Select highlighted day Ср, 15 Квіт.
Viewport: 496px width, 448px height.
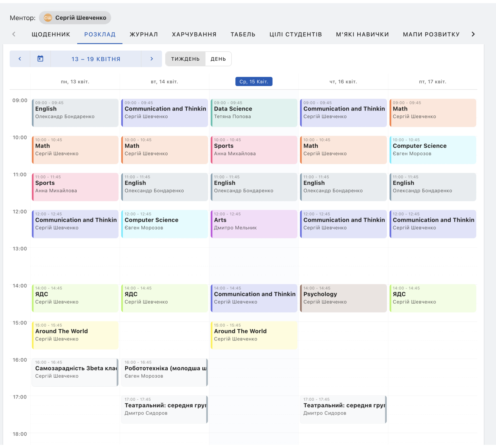pos(254,81)
